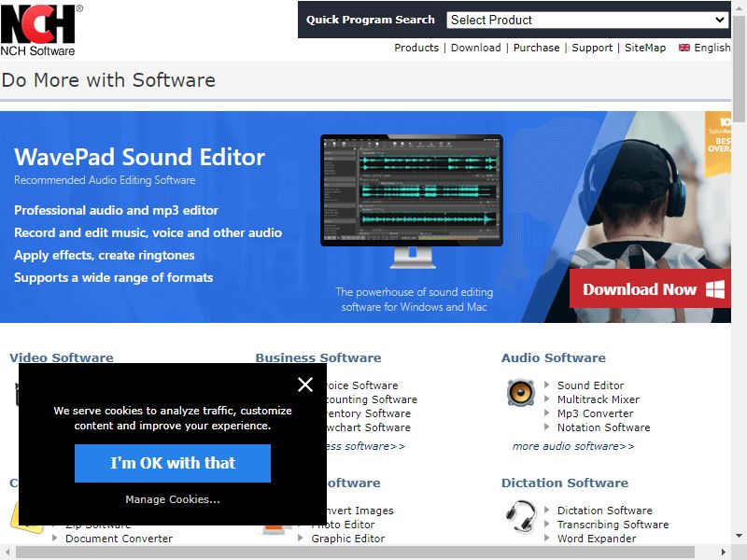The image size is (747, 560).
Task: Click the arrow bullet beside Sound Editor
Action: [546, 385]
